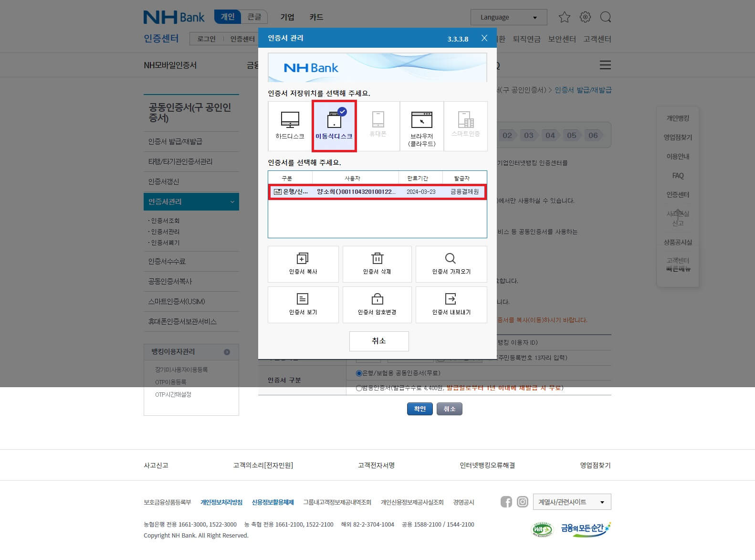755x560 pixels.
Task: Open 타행/타기관인증서관리 in the sidebar
Action: tap(180, 162)
